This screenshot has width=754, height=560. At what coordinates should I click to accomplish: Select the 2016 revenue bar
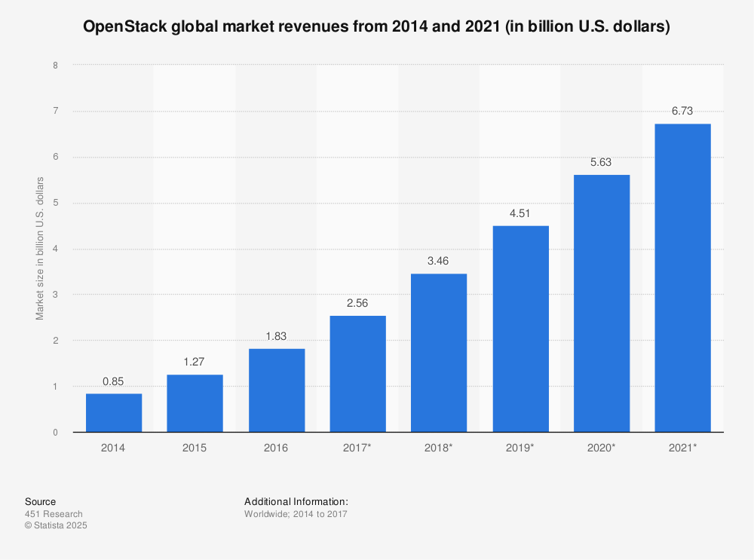point(276,388)
